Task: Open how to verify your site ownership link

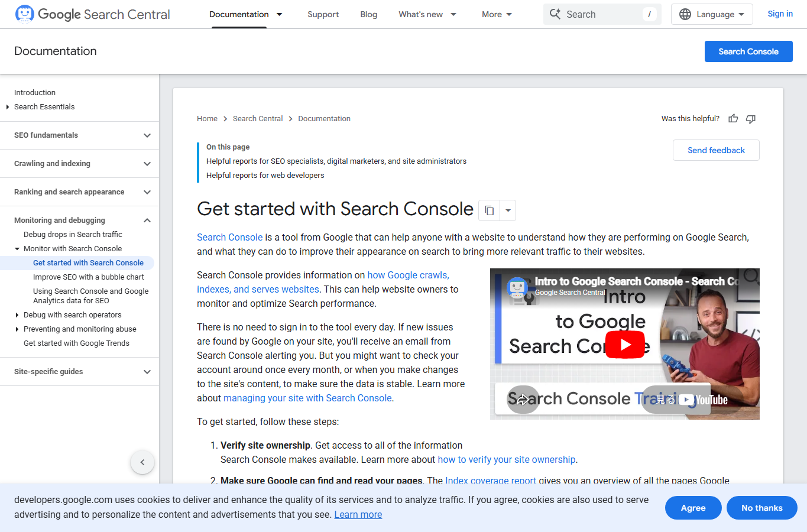Action: [x=507, y=460]
